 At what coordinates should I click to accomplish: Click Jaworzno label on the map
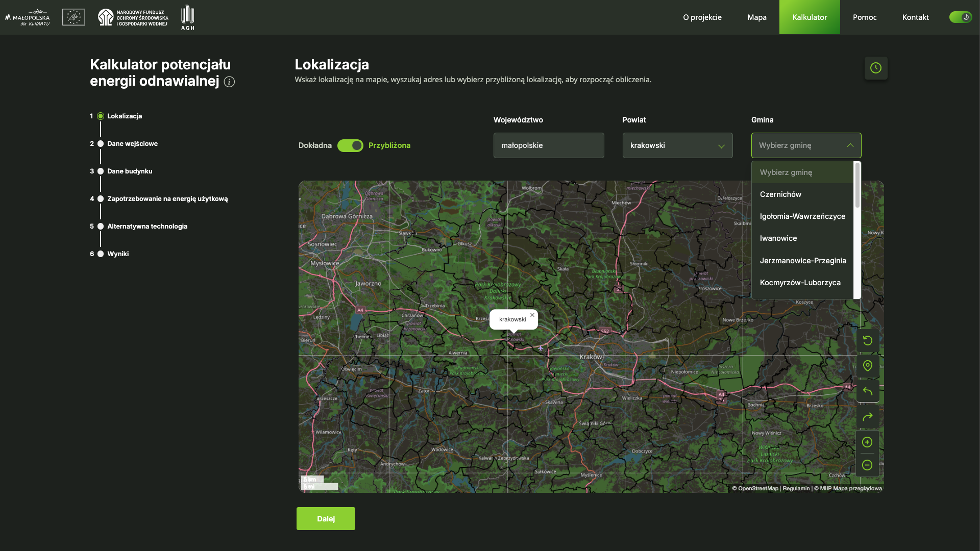(x=368, y=284)
